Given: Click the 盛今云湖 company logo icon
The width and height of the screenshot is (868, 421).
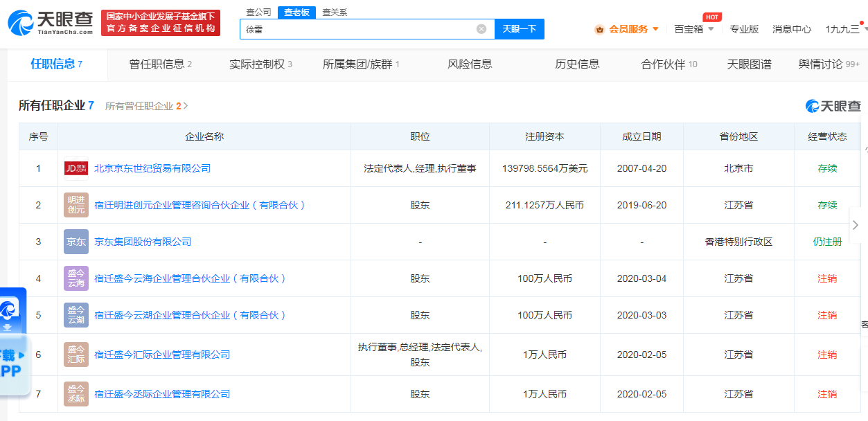Looking at the screenshot, I should coord(76,315).
